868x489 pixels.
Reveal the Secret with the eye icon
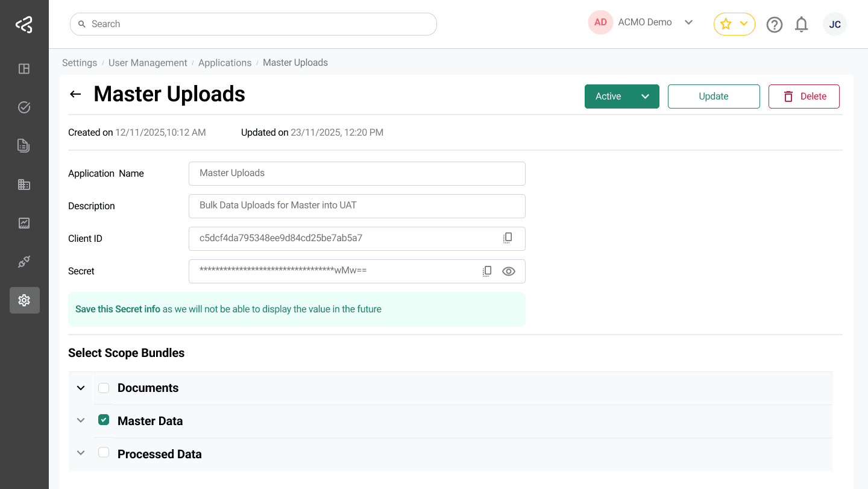[509, 271]
